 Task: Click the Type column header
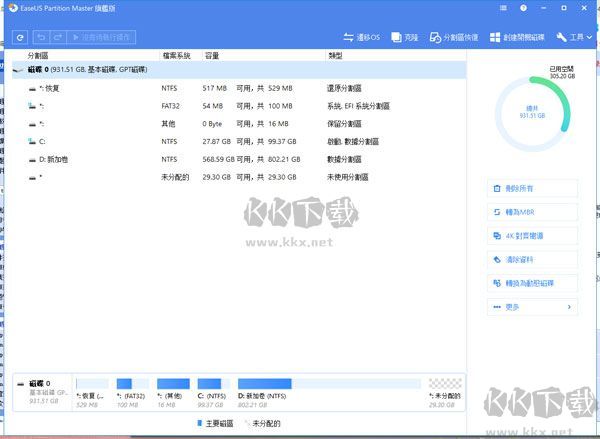pyautogui.click(x=335, y=55)
